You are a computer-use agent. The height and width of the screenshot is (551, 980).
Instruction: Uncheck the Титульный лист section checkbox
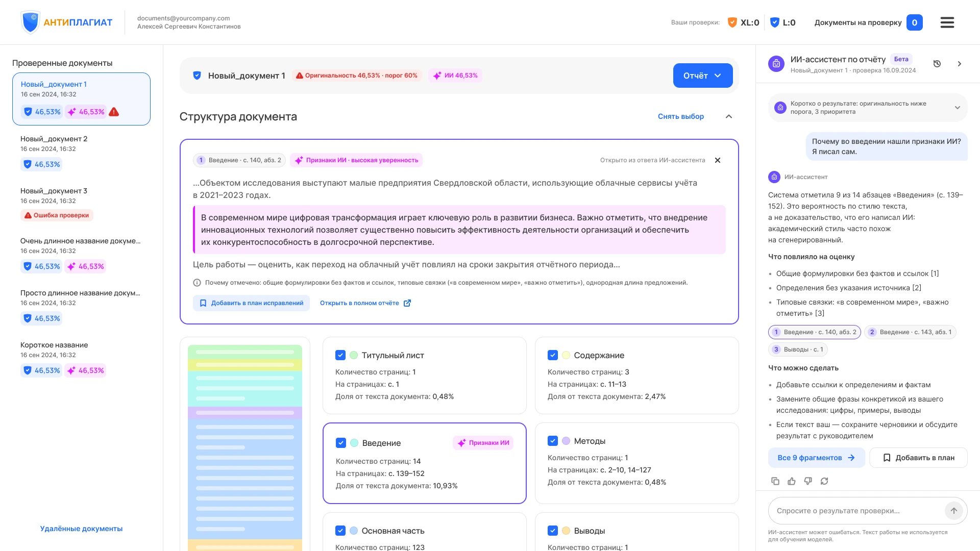[x=340, y=355]
